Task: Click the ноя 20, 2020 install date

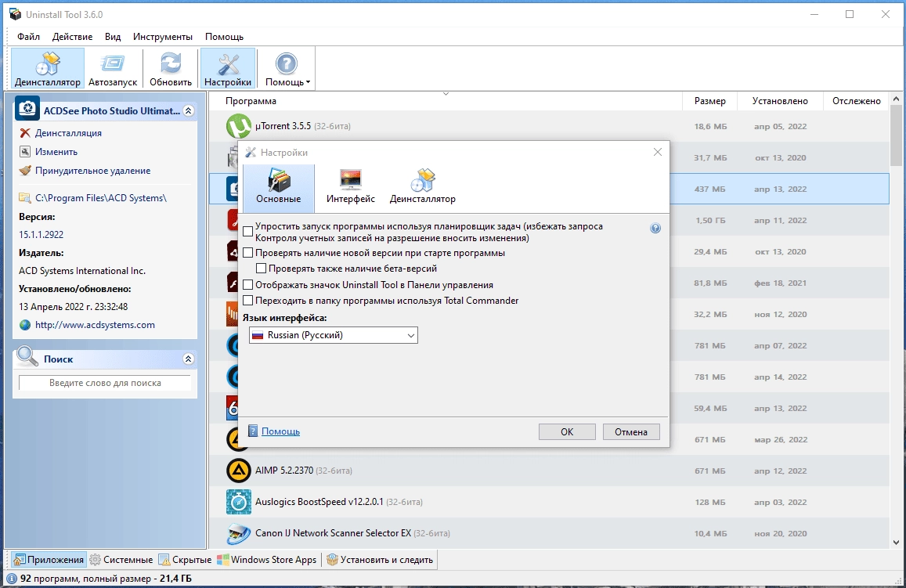Action: click(780, 534)
